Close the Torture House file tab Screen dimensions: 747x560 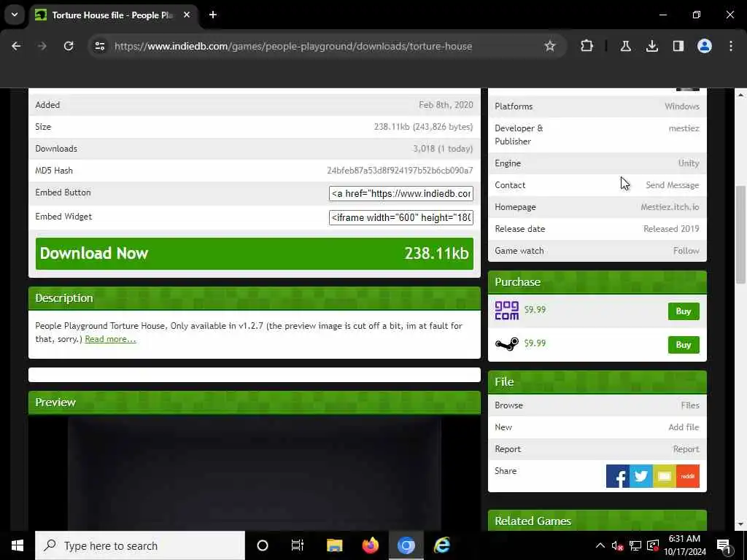tap(187, 15)
